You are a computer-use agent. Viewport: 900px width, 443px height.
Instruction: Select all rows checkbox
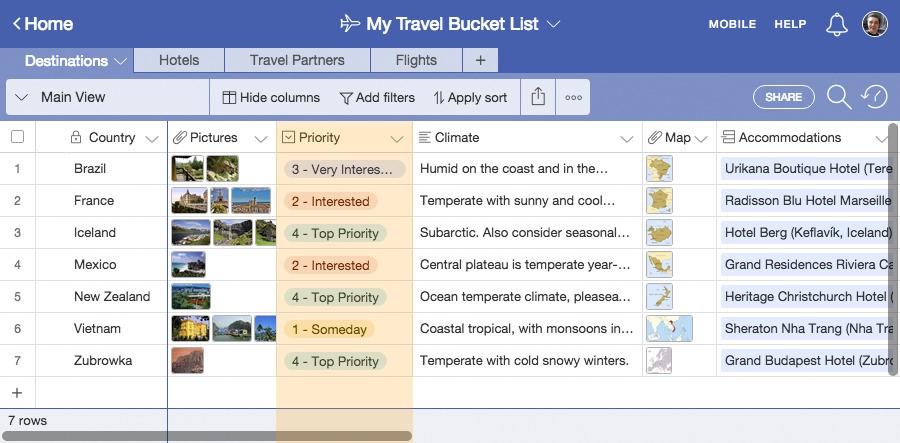tap(18, 137)
